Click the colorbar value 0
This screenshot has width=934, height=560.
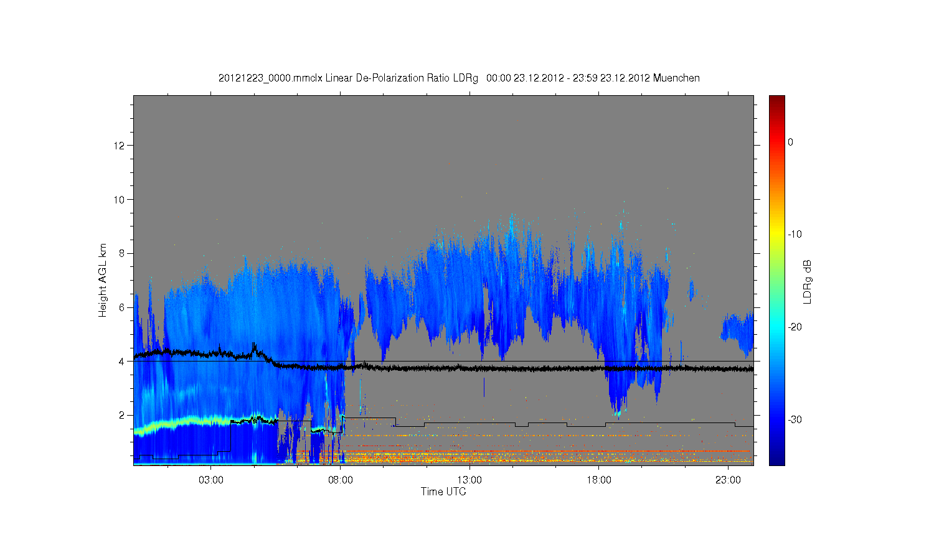791,142
